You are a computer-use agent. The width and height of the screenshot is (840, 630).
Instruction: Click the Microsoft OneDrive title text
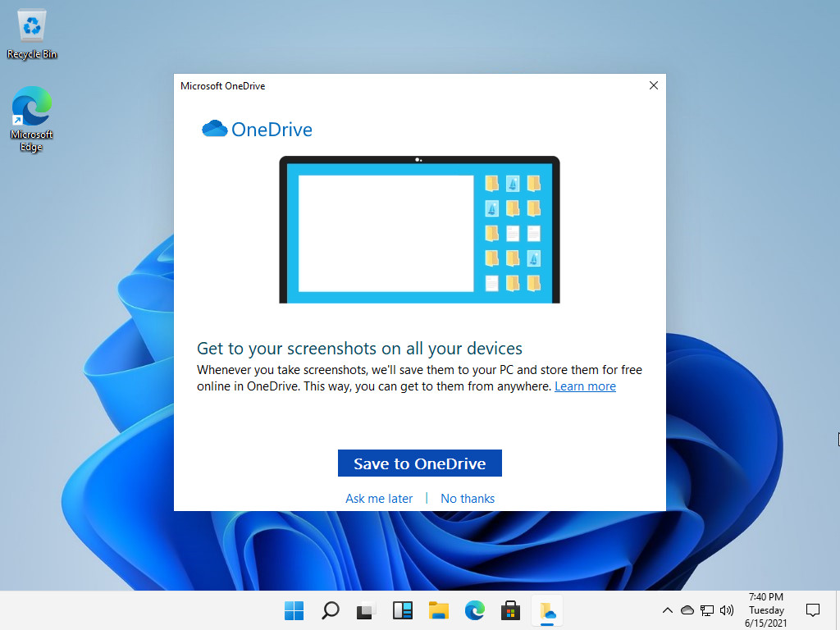(223, 85)
